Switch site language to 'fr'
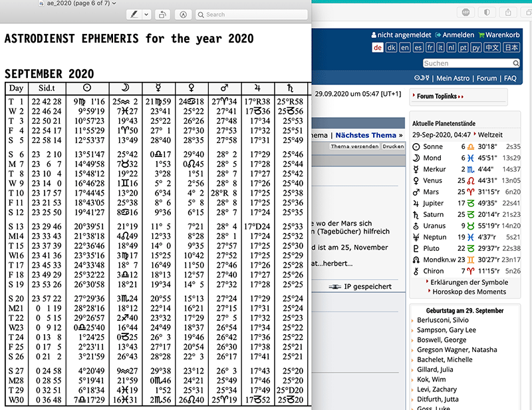The width and height of the screenshot is (532, 410). click(430, 47)
